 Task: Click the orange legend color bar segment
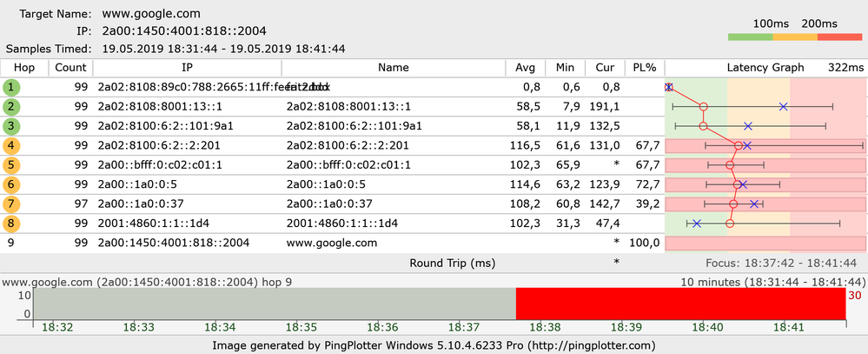(795, 37)
